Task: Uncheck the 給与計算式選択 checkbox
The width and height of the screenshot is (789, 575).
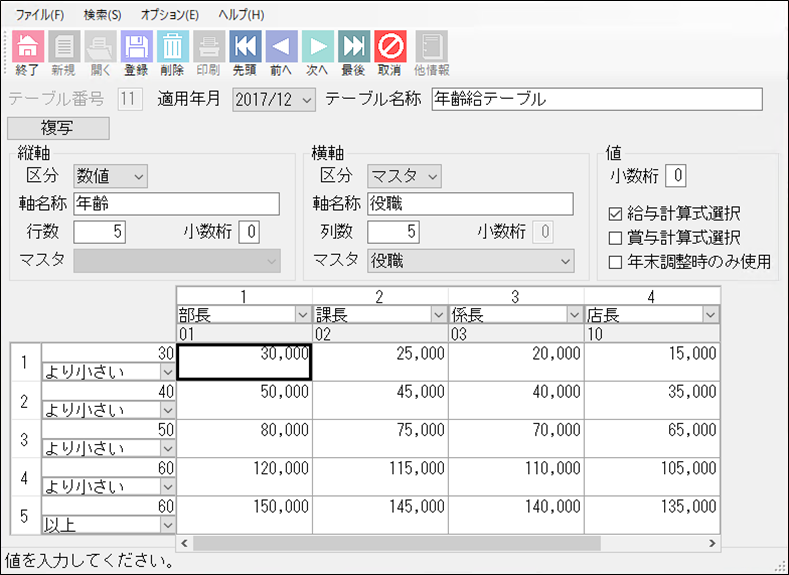Action: click(x=615, y=214)
